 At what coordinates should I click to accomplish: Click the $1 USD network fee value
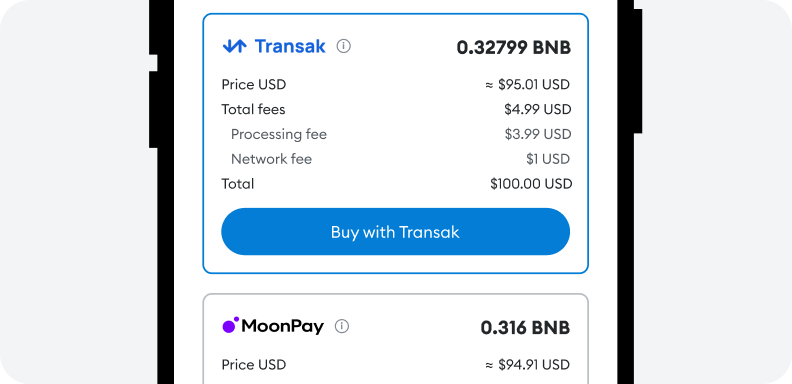coord(548,159)
